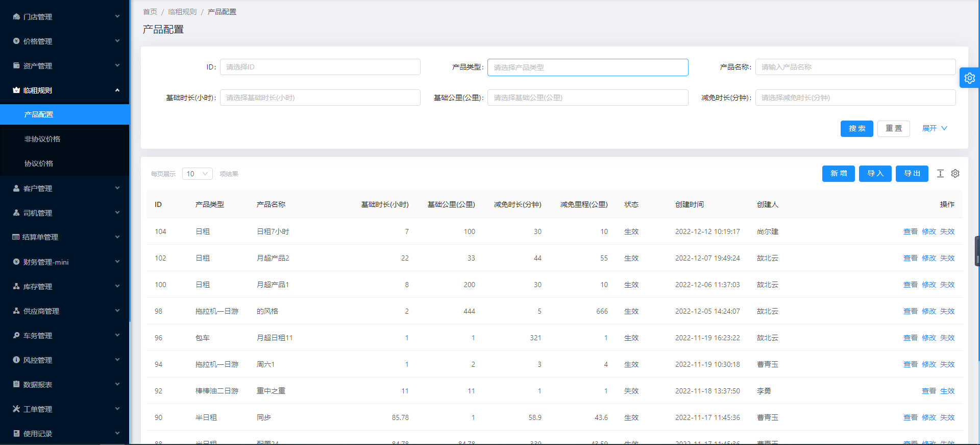The height and width of the screenshot is (445, 980).
Task: Open the 基础时长(小时) select dropdown
Action: (320, 98)
